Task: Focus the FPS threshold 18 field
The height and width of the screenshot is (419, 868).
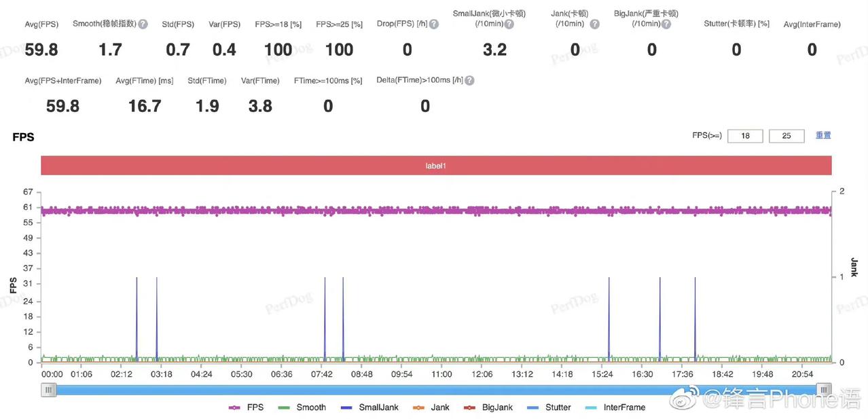Action: click(x=745, y=136)
